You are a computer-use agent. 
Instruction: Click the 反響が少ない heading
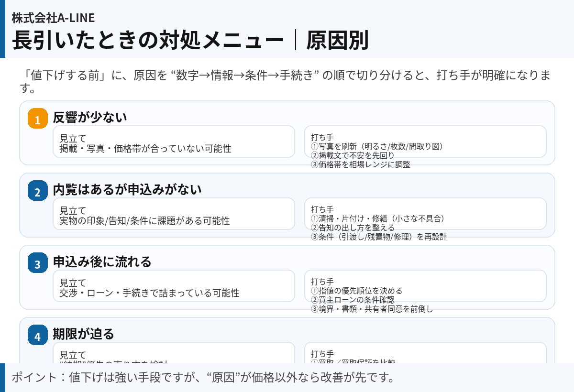90,117
